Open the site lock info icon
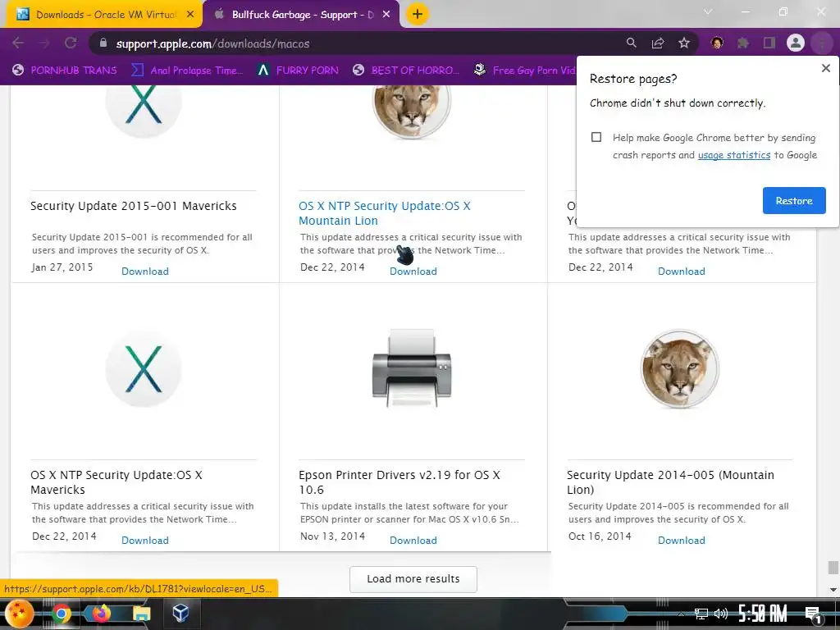This screenshot has height=630, width=840. pos(103,43)
